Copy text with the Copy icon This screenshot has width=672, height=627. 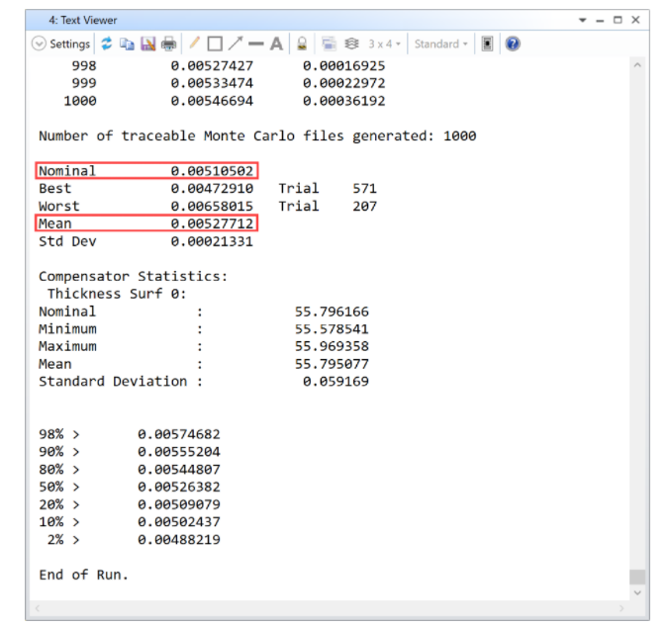[127, 44]
